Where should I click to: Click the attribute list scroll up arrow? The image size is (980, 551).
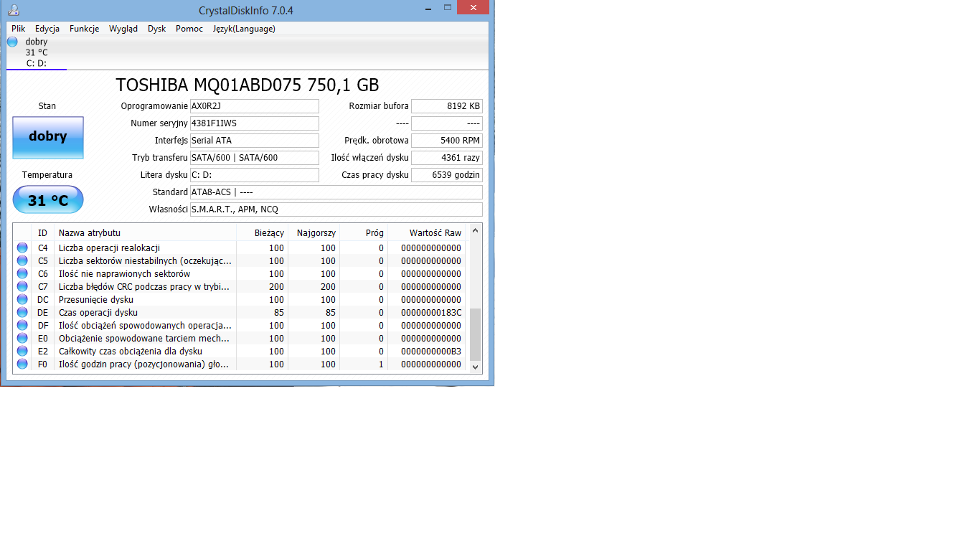[x=474, y=232]
